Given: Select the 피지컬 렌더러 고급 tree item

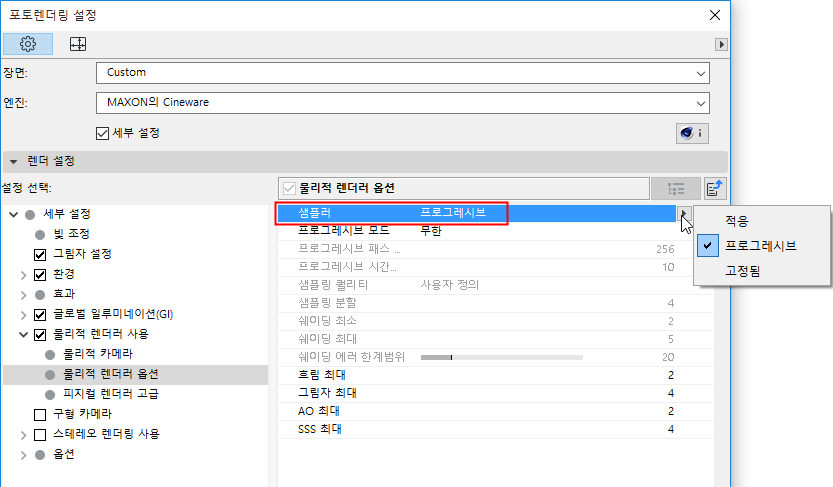Looking at the screenshot, I should pyautogui.click(x=110, y=395).
